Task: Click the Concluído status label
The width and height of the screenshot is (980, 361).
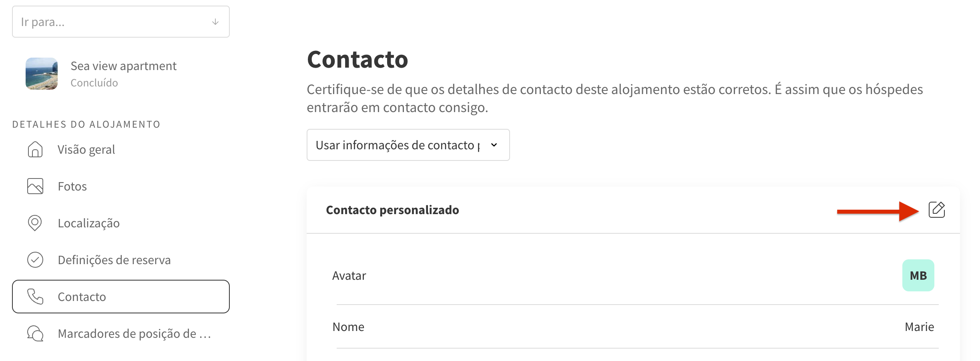Action: pyautogui.click(x=94, y=82)
